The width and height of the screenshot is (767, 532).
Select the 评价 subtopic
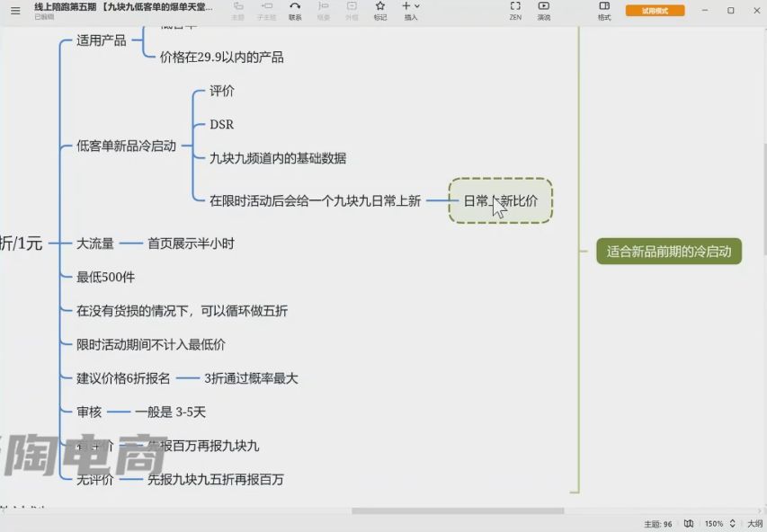tap(222, 91)
